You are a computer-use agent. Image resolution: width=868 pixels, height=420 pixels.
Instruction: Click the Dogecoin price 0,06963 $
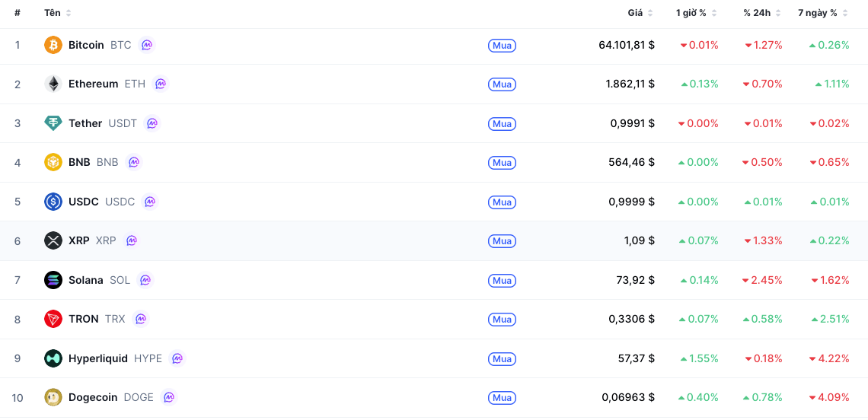click(628, 397)
